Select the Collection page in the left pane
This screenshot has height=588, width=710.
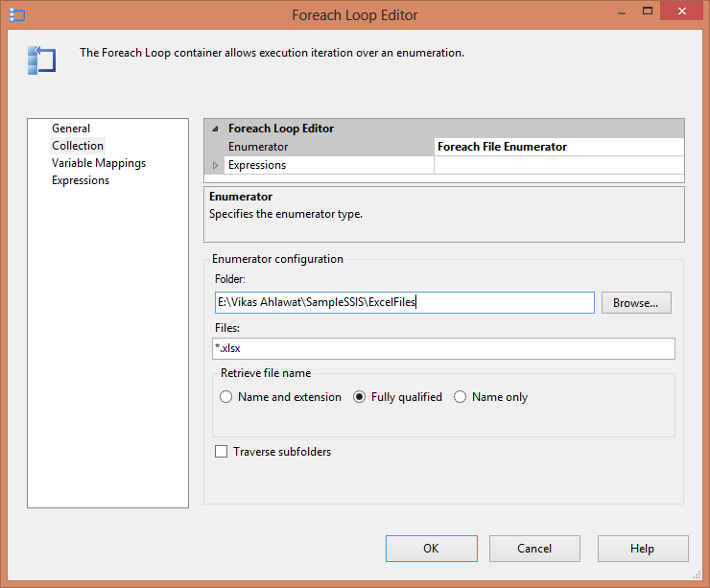click(x=78, y=146)
